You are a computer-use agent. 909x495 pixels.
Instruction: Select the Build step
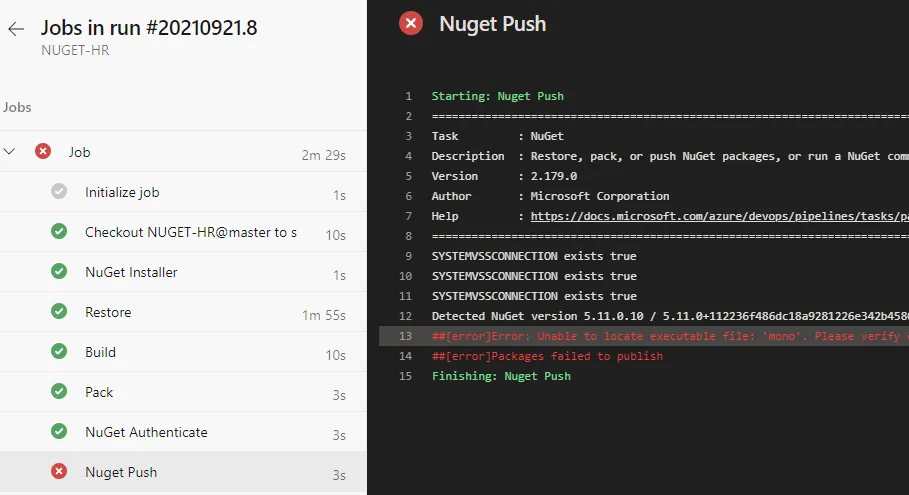click(x=183, y=352)
